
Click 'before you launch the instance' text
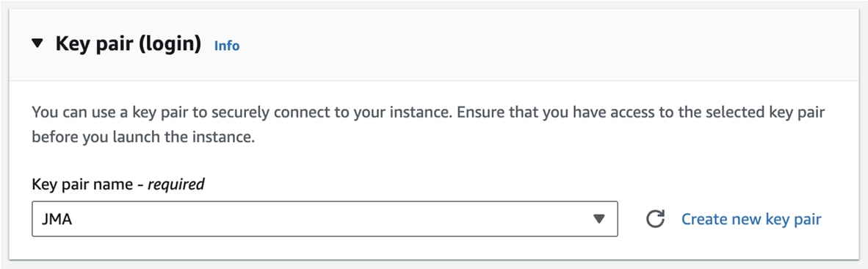(143, 137)
